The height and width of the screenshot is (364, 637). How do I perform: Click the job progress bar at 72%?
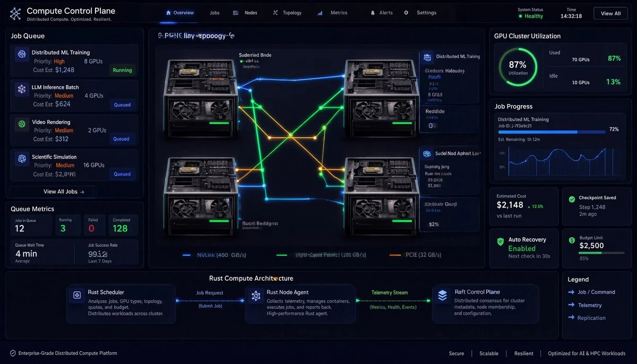[x=551, y=132]
